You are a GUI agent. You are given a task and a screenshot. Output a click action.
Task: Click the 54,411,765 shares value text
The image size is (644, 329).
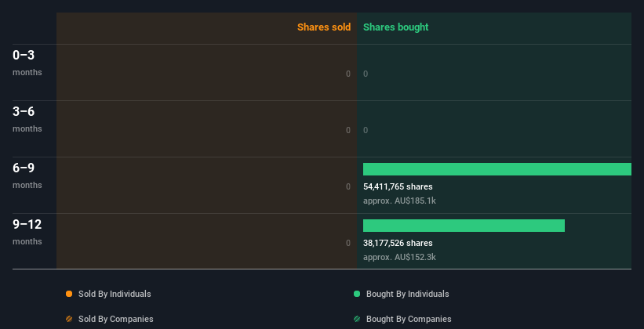pos(398,186)
